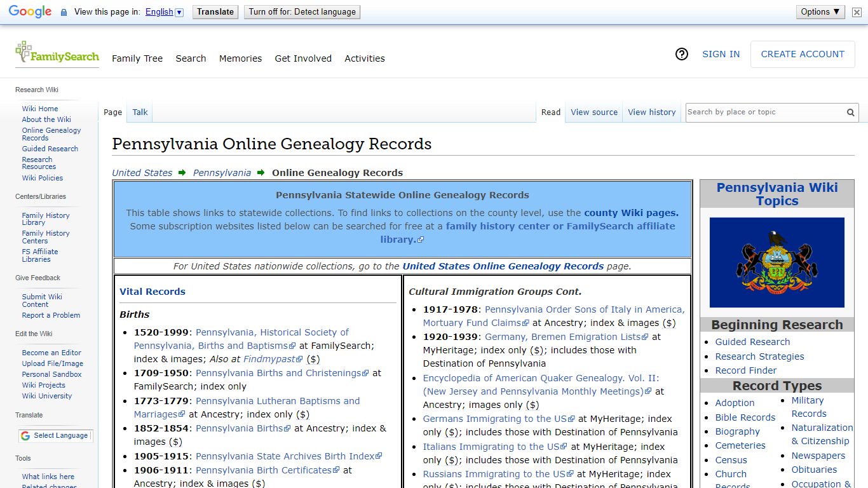Open the Activities menu
Screen dimensions: 868x488
click(365, 58)
